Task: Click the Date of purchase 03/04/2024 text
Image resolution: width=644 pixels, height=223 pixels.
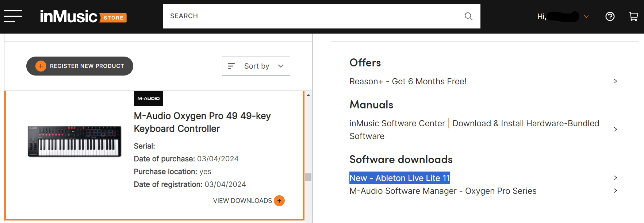Action: pyautogui.click(x=186, y=159)
